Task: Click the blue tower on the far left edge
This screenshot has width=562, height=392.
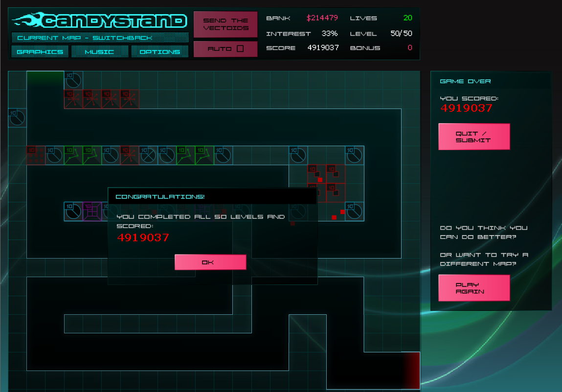Action: (x=17, y=118)
